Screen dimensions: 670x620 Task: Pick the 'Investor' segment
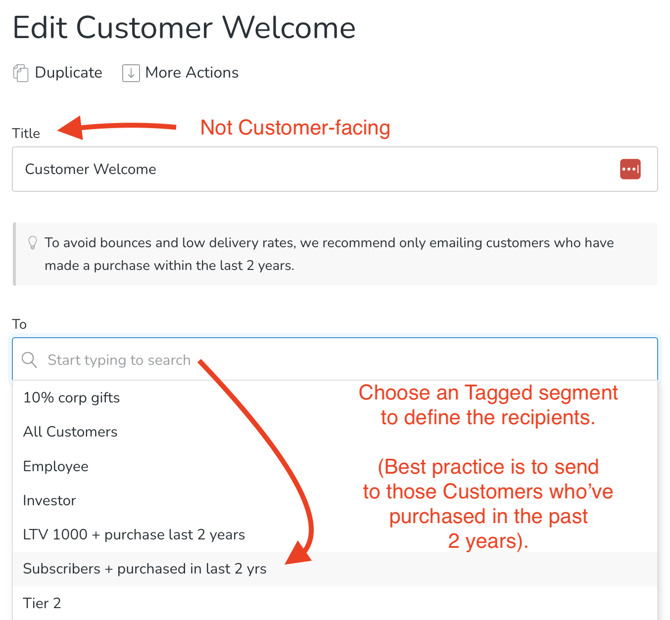(50, 501)
